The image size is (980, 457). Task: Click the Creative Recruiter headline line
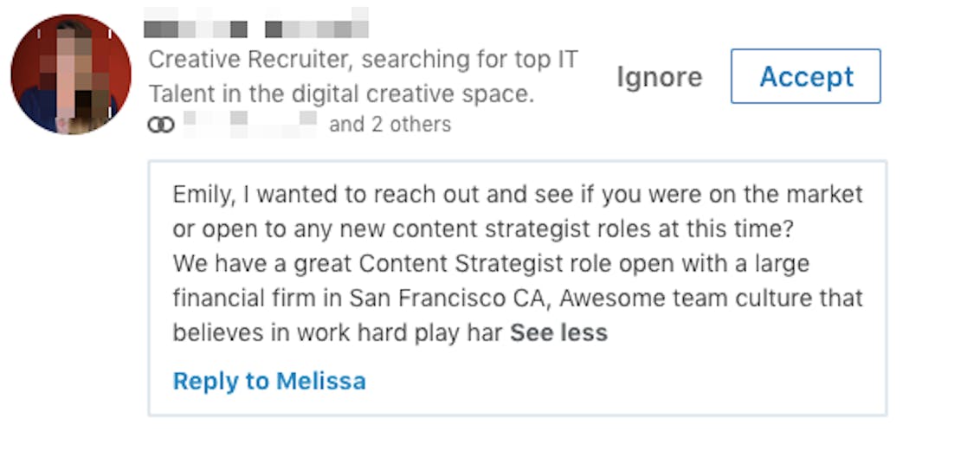tap(363, 60)
